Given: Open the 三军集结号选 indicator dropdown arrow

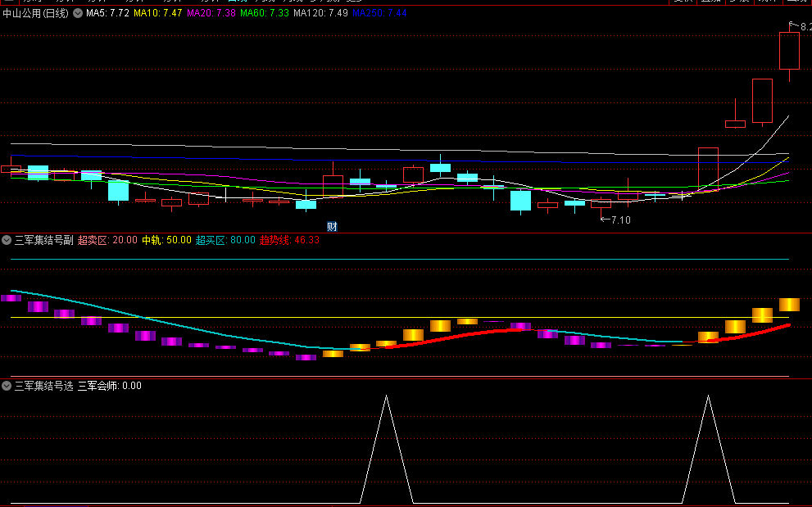Looking at the screenshot, I should (7, 386).
